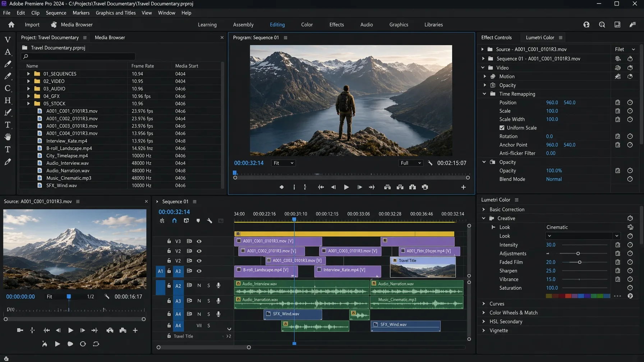Click the Program timecode 00:00:32:14
Image resolution: width=644 pixels, height=362 pixels.
click(x=249, y=163)
